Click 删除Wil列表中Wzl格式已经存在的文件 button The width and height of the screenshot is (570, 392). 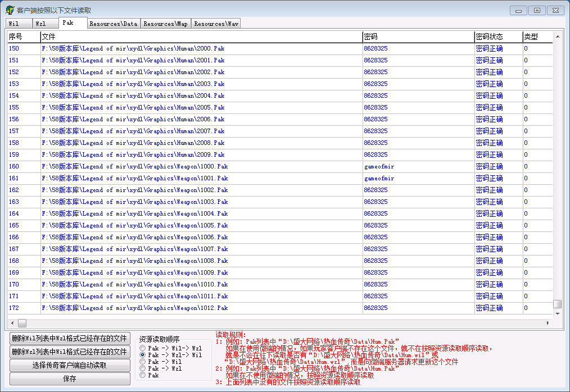click(70, 338)
